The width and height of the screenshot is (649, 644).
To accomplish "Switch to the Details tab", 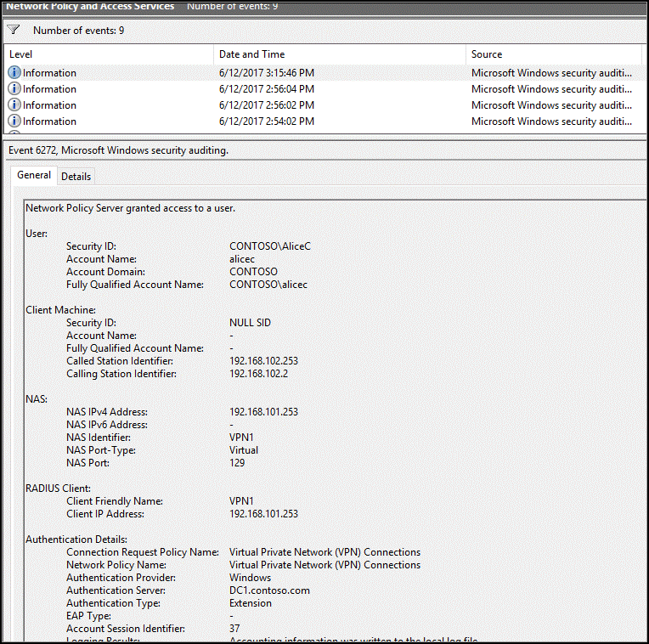I will click(76, 177).
